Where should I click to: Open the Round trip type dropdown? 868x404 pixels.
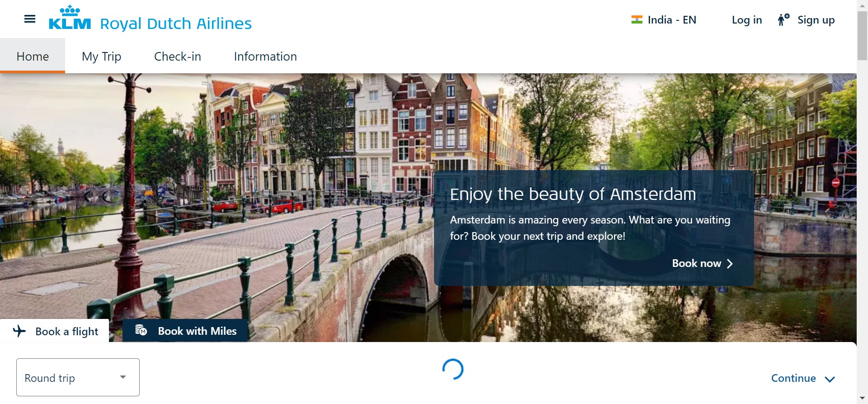tap(78, 377)
